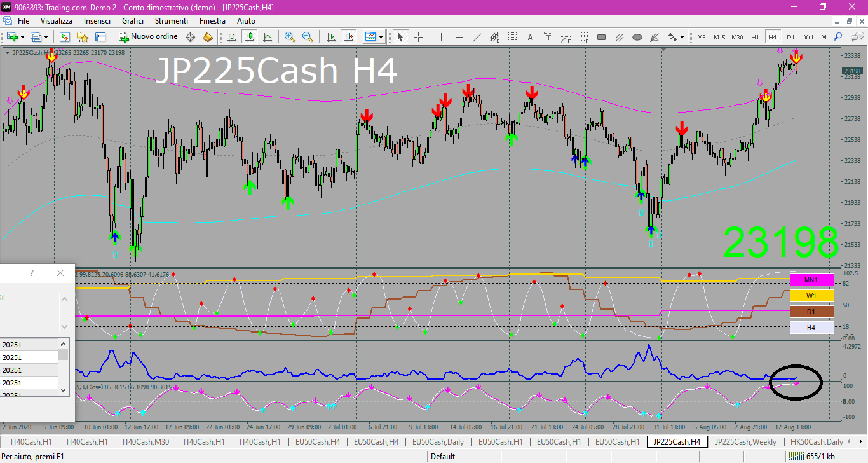
Task: Set timeframe to M30
Action: tap(737, 37)
